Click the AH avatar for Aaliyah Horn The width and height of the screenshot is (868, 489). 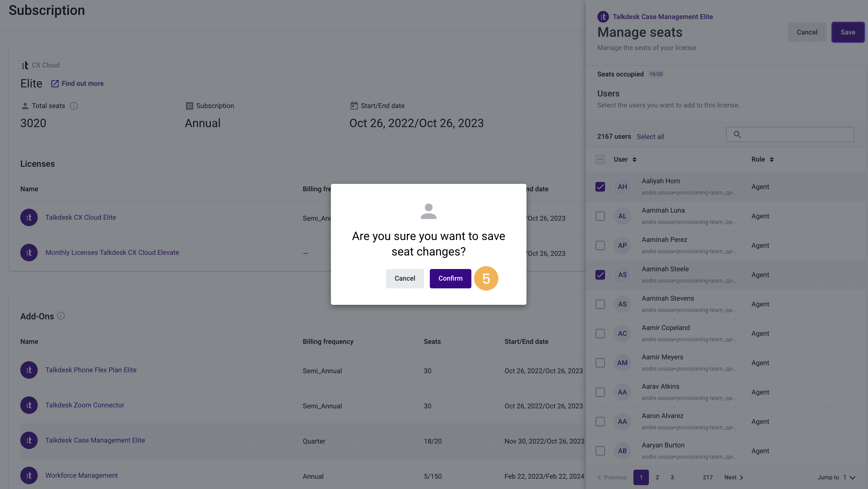(622, 187)
